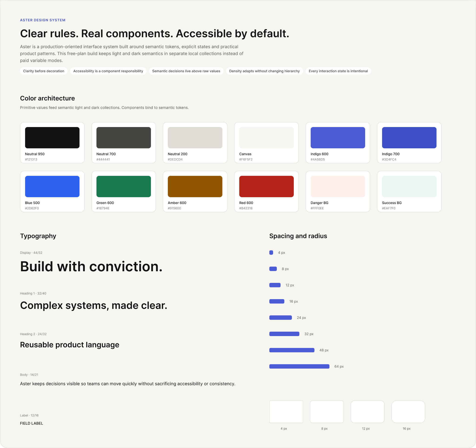Screen dimensions: 476x448
Task: Click the Blue 500 swatch
Action: [52, 186]
